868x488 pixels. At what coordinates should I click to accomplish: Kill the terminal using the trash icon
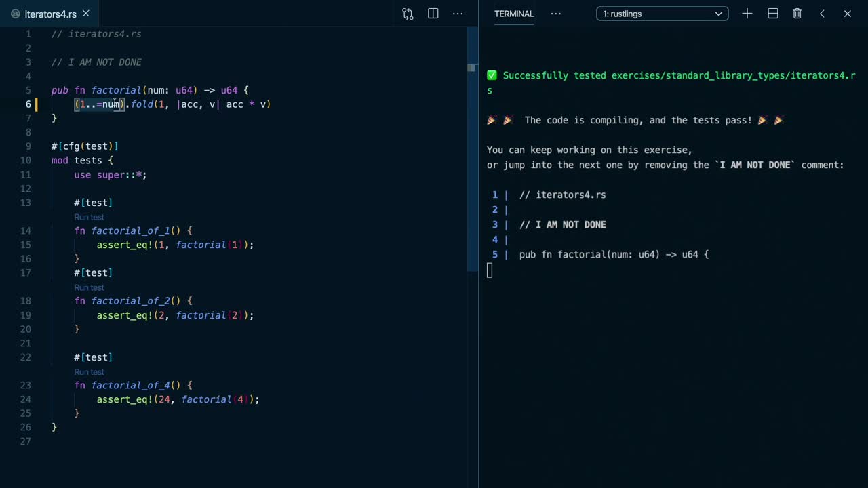pyautogui.click(x=797, y=14)
